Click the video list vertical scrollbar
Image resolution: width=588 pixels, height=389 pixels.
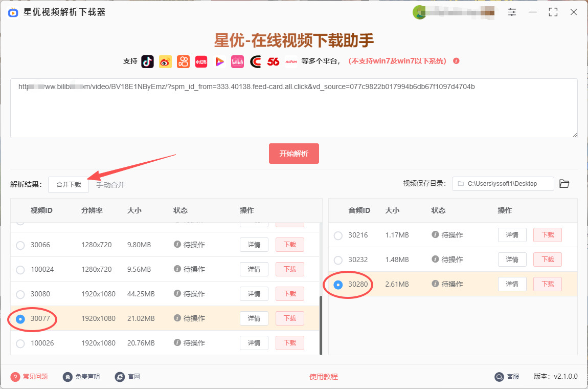pyautogui.click(x=321, y=325)
